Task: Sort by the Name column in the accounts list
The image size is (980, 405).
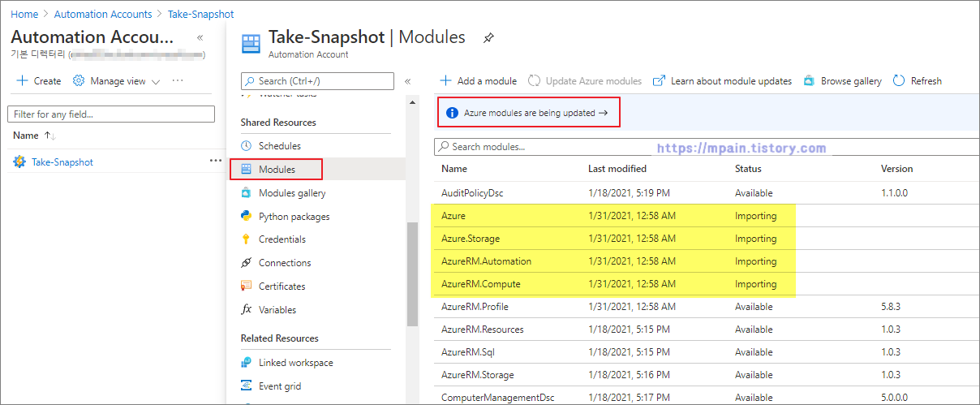Action: [x=34, y=136]
